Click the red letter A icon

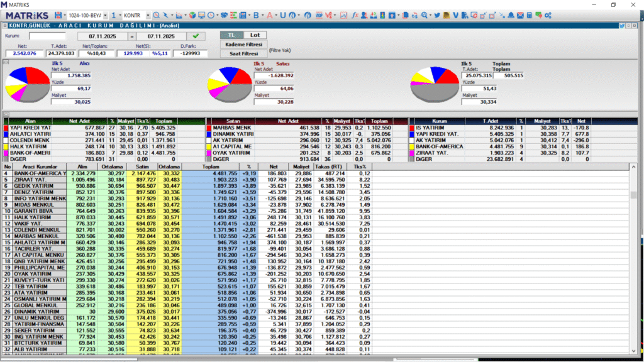[x=269, y=15]
